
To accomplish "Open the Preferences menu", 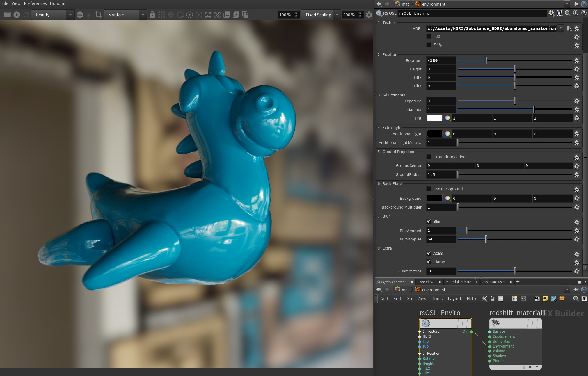I will [x=35, y=3].
